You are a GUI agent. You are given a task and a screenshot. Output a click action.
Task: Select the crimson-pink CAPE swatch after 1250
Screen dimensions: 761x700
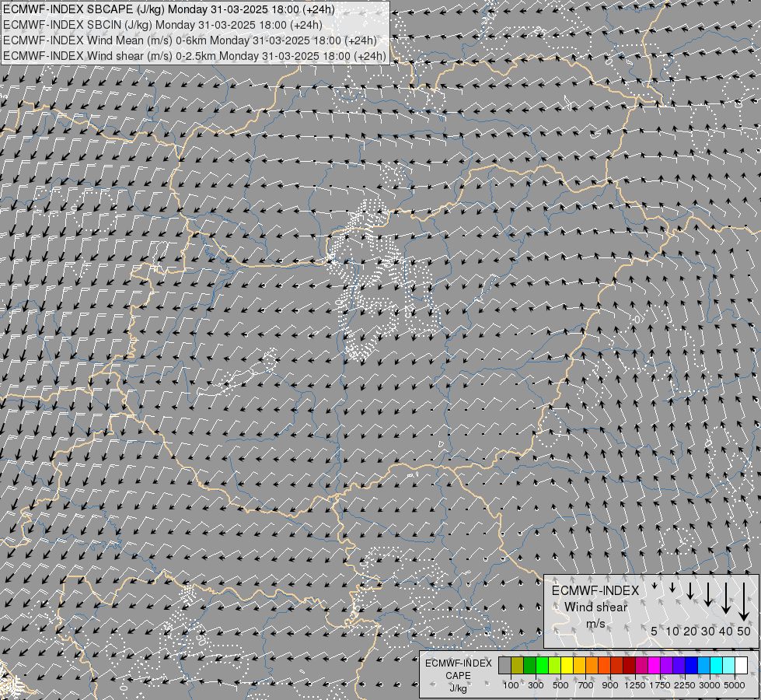pyautogui.click(x=641, y=665)
